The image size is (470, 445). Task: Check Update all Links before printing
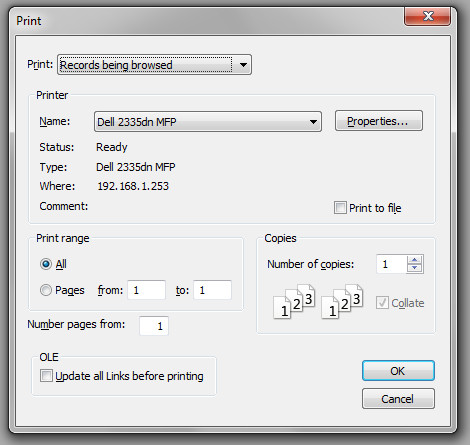tap(46, 376)
